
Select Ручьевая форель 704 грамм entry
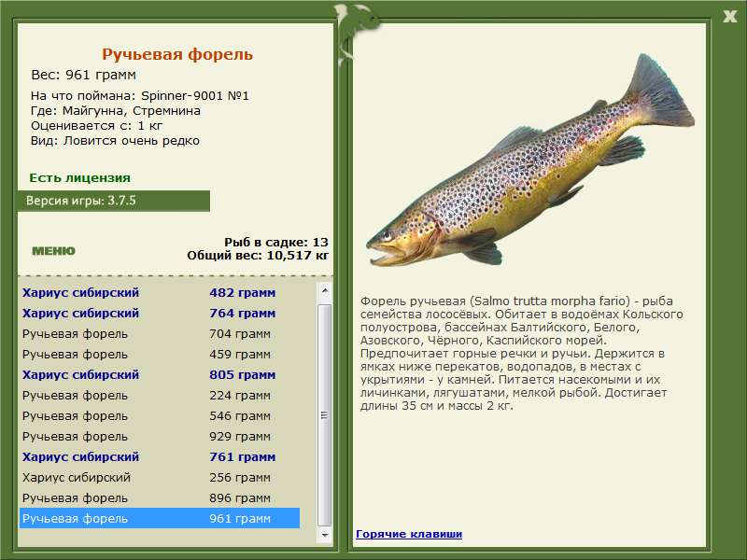tap(160, 333)
